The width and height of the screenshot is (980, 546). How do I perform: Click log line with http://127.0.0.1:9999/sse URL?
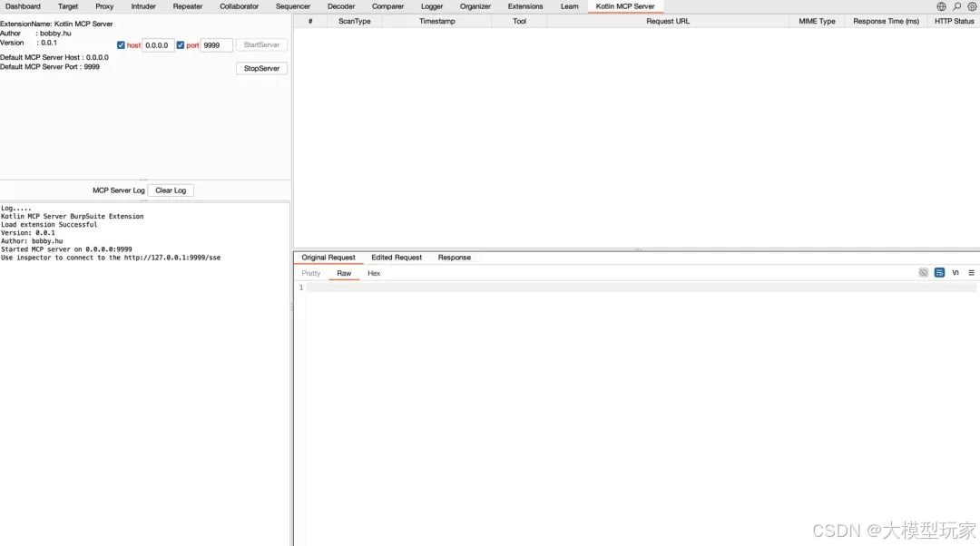click(x=111, y=258)
